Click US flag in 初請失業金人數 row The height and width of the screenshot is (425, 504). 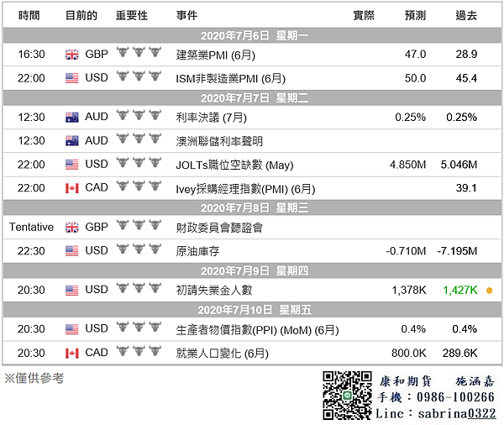point(71,290)
